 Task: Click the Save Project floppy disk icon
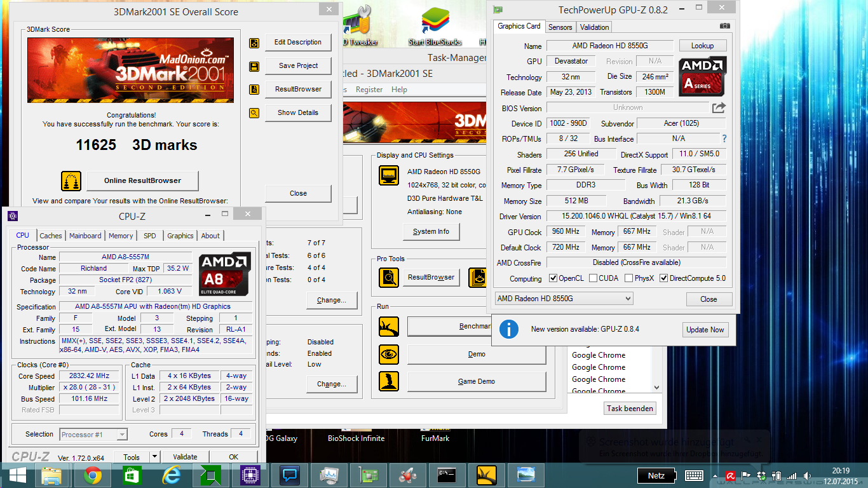pos(254,67)
